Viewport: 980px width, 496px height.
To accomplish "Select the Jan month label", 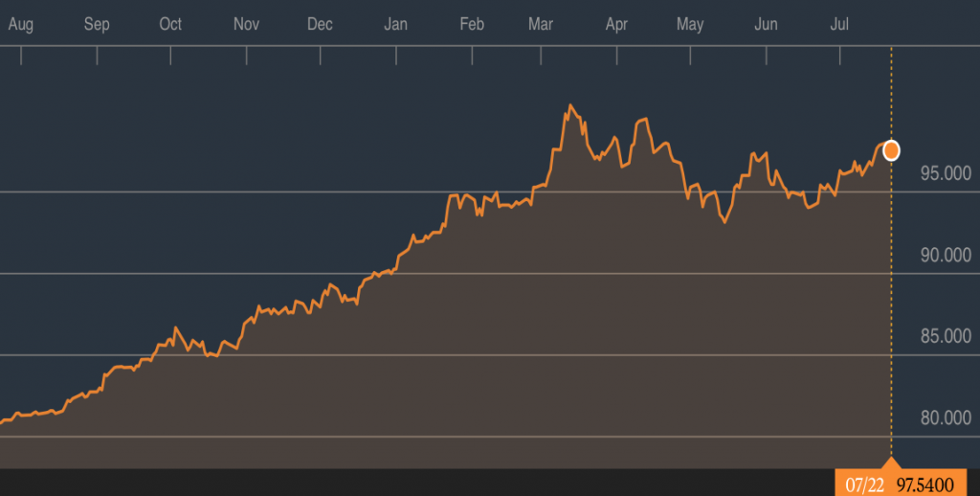I will 396,25.
